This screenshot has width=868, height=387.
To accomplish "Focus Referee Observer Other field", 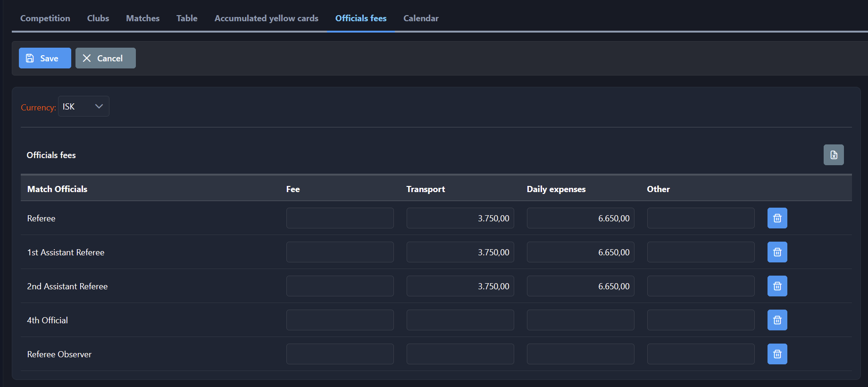I will click(701, 354).
